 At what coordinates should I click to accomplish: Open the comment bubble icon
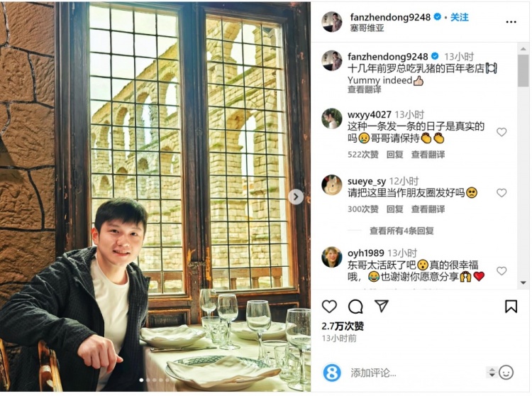tap(355, 307)
